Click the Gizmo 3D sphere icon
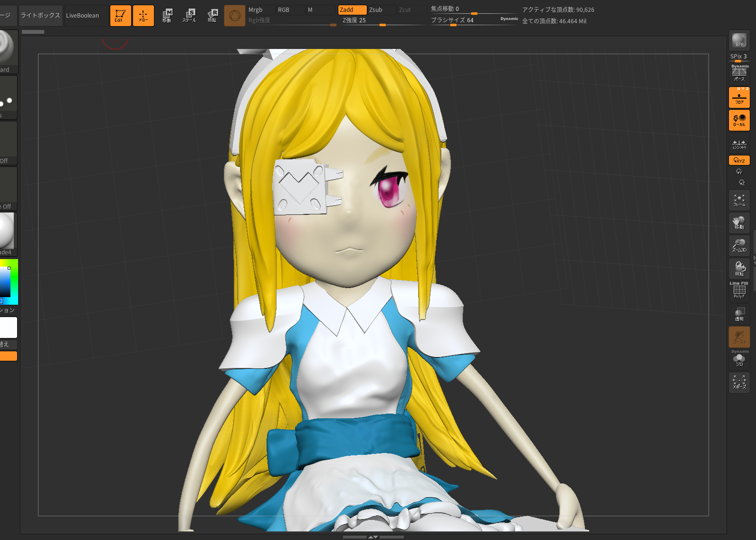 pyautogui.click(x=235, y=16)
